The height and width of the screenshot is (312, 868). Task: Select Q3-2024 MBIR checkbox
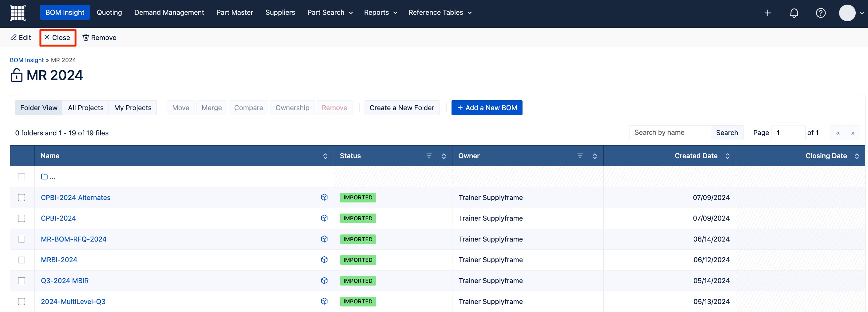(x=22, y=281)
